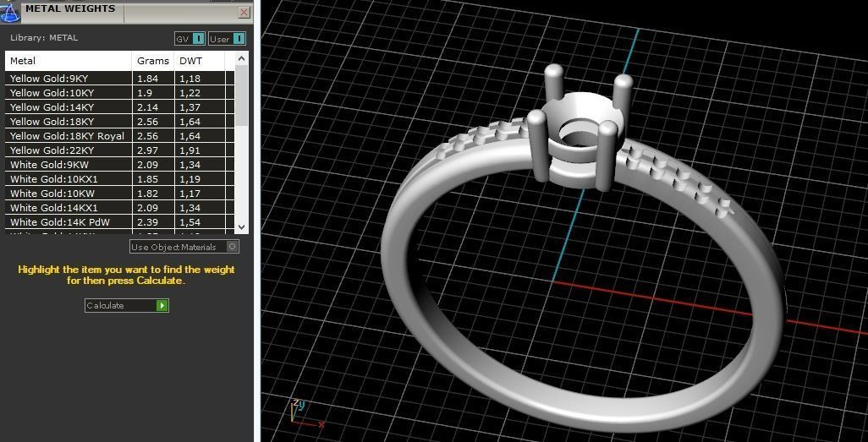Click the DWT column header
The width and height of the screenshot is (868, 442).
point(200,61)
